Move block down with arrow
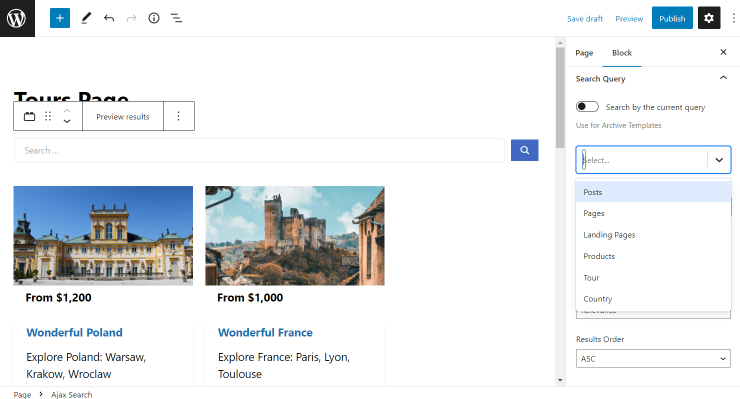The height and width of the screenshot is (399, 740). pyautogui.click(x=67, y=121)
